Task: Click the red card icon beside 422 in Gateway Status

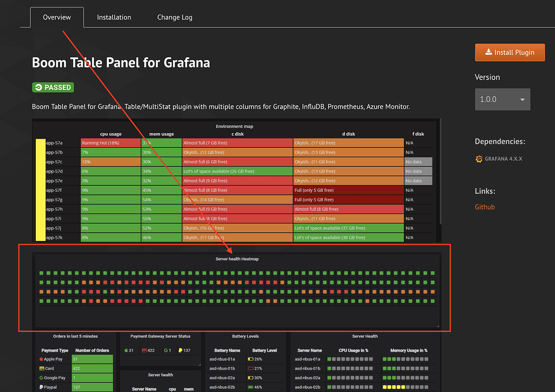Action: tap(144, 350)
